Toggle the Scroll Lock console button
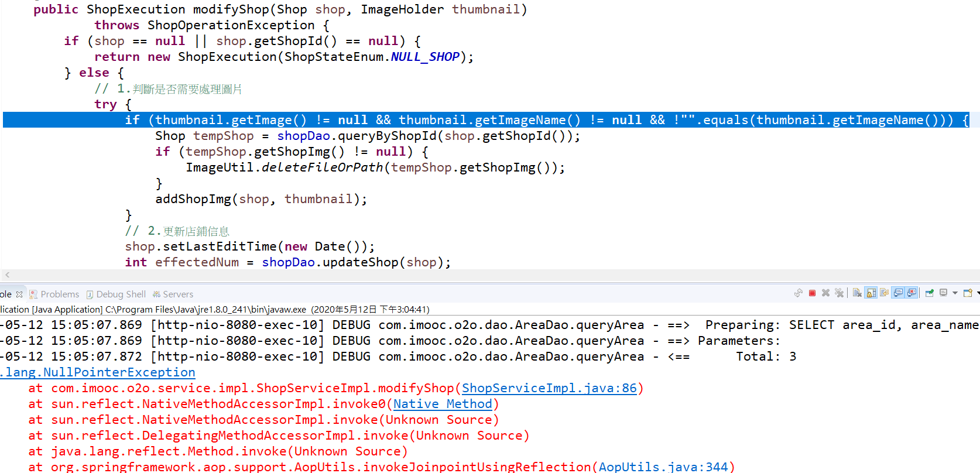The image size is (980, 473). click(x=871, y=293)
